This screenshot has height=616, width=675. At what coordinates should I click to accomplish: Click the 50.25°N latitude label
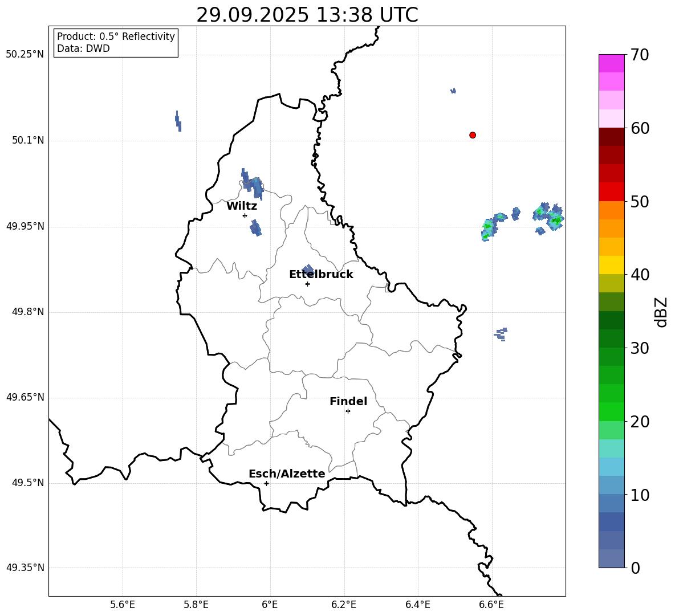tap(25, 55)
